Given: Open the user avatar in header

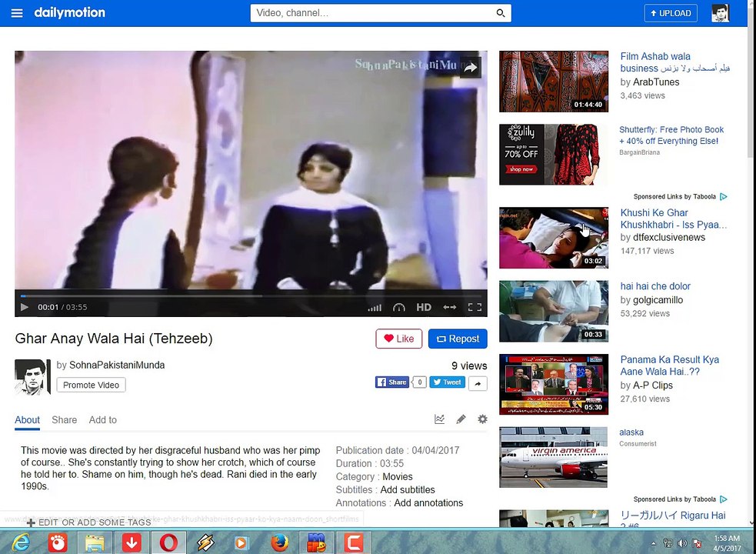Looking at the screenshot, I should [721, 13].
